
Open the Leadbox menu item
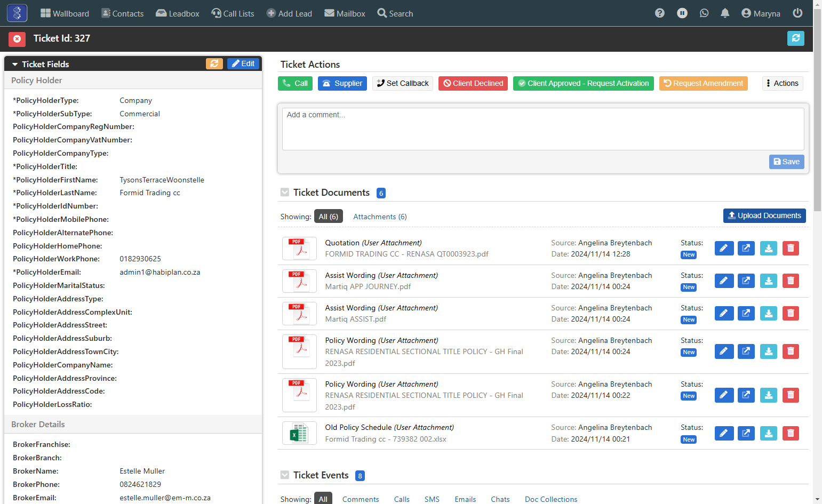pos(178,13)
